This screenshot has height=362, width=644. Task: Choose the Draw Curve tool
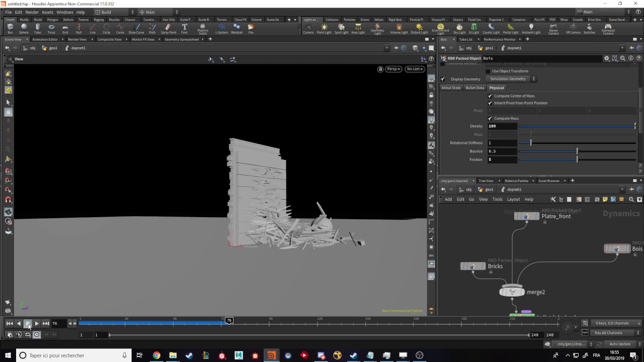point(136,29)
